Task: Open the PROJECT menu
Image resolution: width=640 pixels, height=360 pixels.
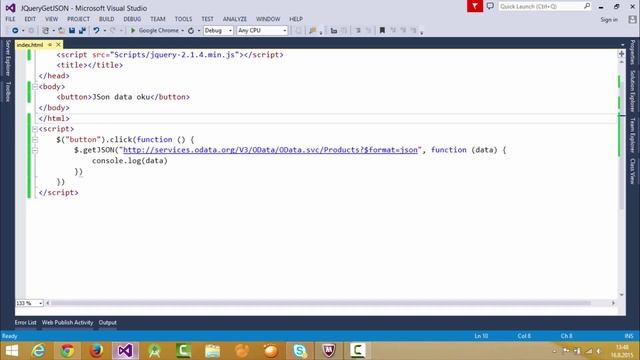Action: 78,19
